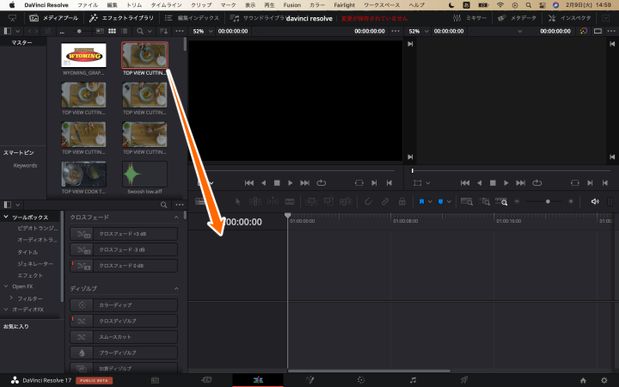Open the メディアプール panel button

coord(54,18)
